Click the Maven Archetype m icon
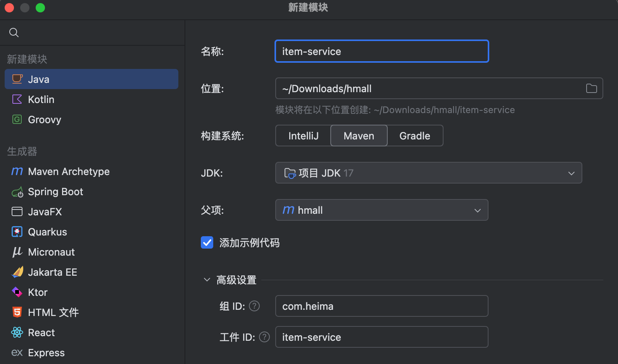Screen dimensions: 618x364 tap(17, 171)
